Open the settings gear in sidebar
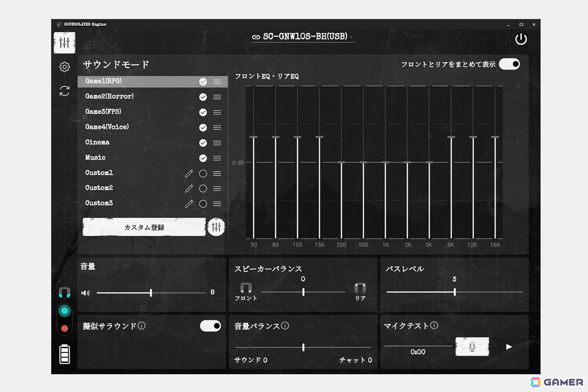The width and height of the screenshot is (588, 392). click(64, 67)
